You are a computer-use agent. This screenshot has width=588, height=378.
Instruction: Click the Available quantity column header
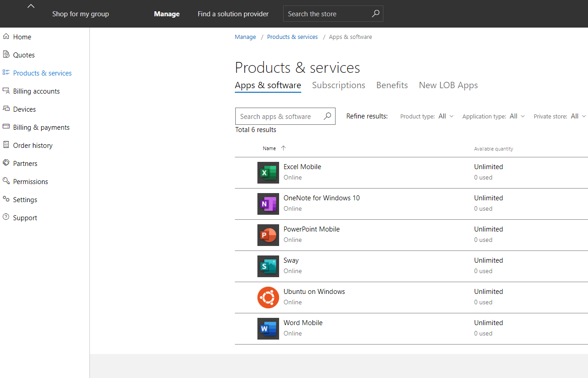[494, 149]
